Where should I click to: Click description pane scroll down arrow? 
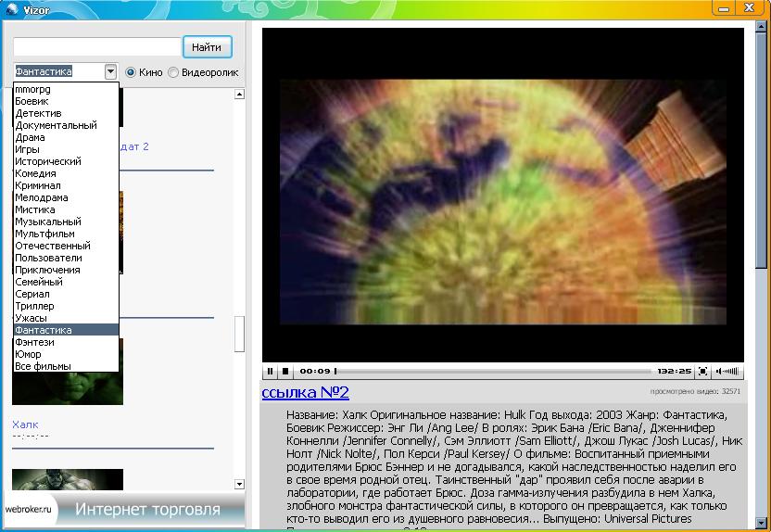pyautogui.click(x=761, y=523)
